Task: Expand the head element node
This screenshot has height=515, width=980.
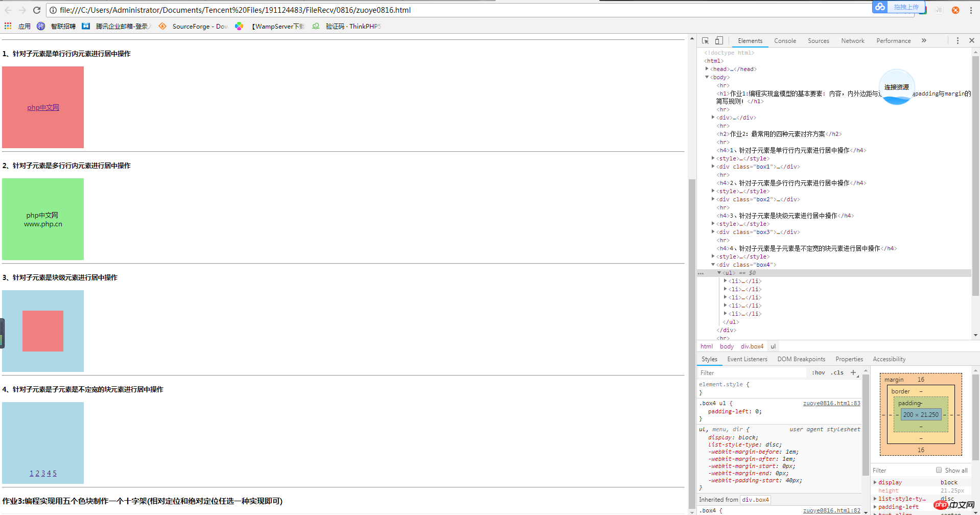Action: click(x=707, y=69)
